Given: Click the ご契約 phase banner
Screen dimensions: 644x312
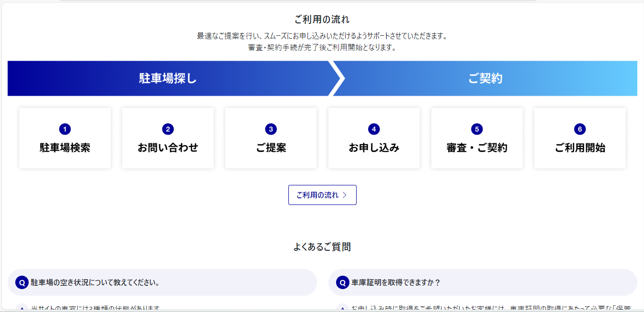Looking at the screenshot, I should point(485,78).
